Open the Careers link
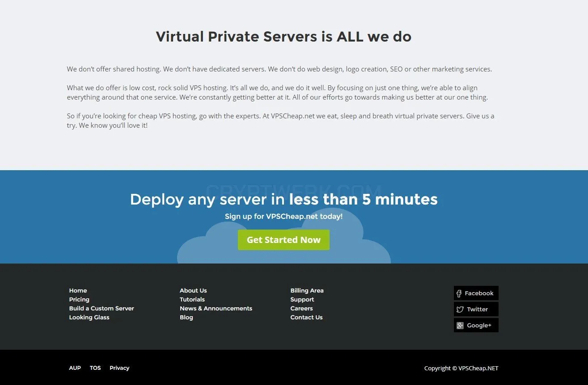 click(x=301, y=309)
